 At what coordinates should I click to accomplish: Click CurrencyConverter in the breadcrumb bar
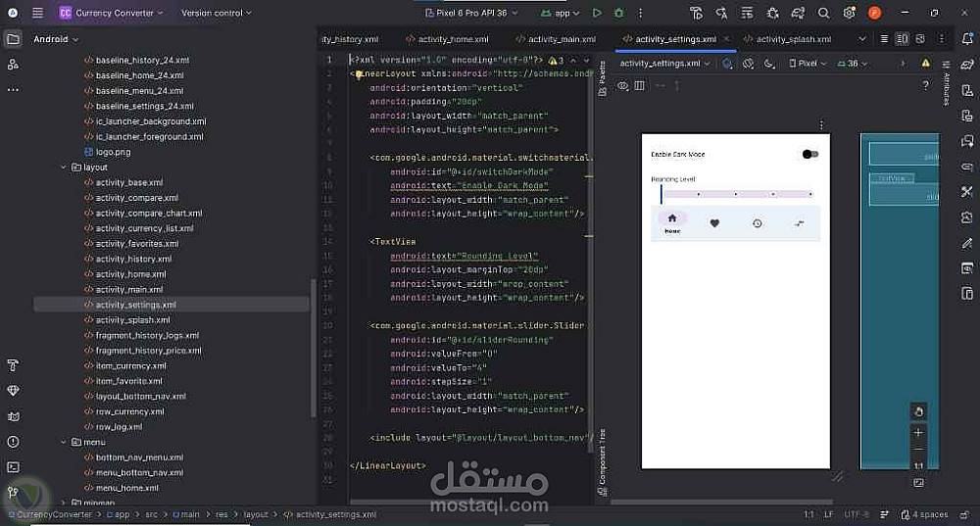[50, 515]
